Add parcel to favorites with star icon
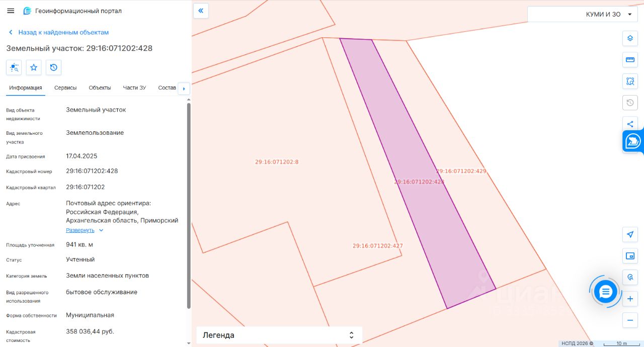Screen dimensions: 644x347 (x=34, y=67)
